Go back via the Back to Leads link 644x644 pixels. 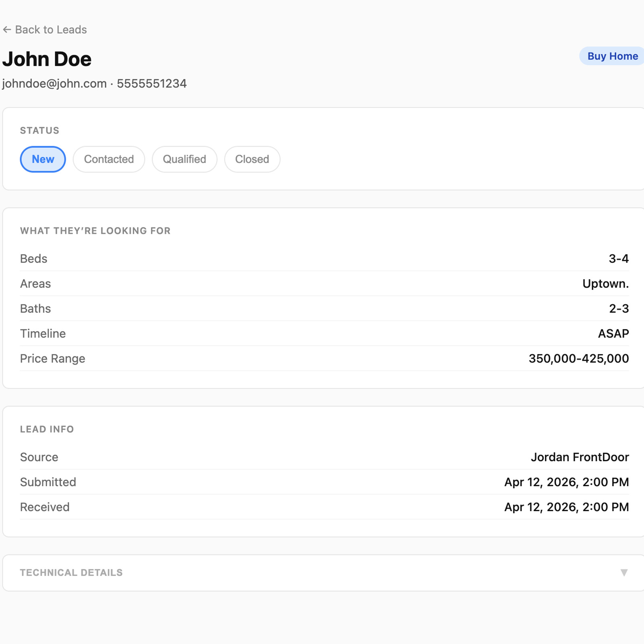pos(51,30)
